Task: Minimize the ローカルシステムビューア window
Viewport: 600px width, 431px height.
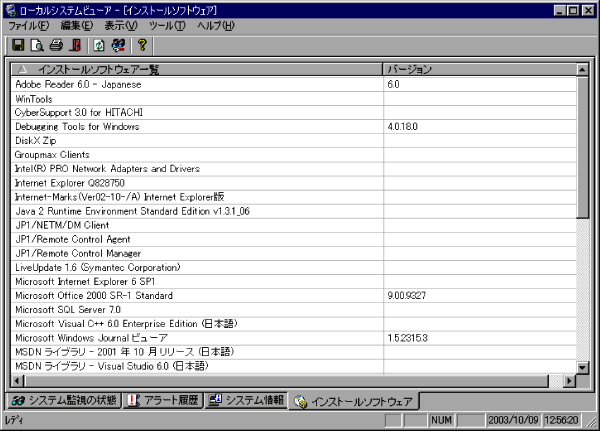Action: [x=560, y=10]
